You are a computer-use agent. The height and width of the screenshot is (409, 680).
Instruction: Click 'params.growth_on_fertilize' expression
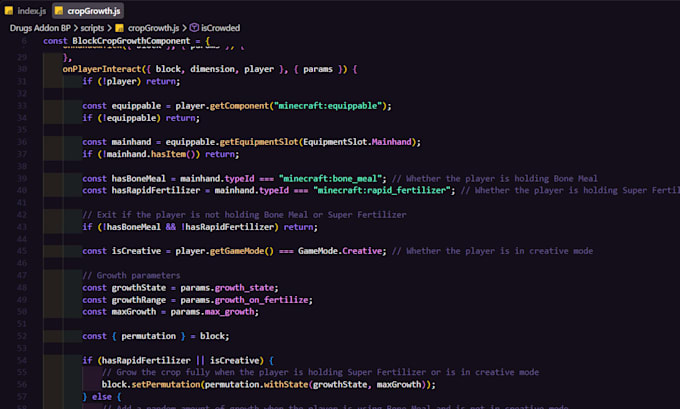[x=244, y=300]
